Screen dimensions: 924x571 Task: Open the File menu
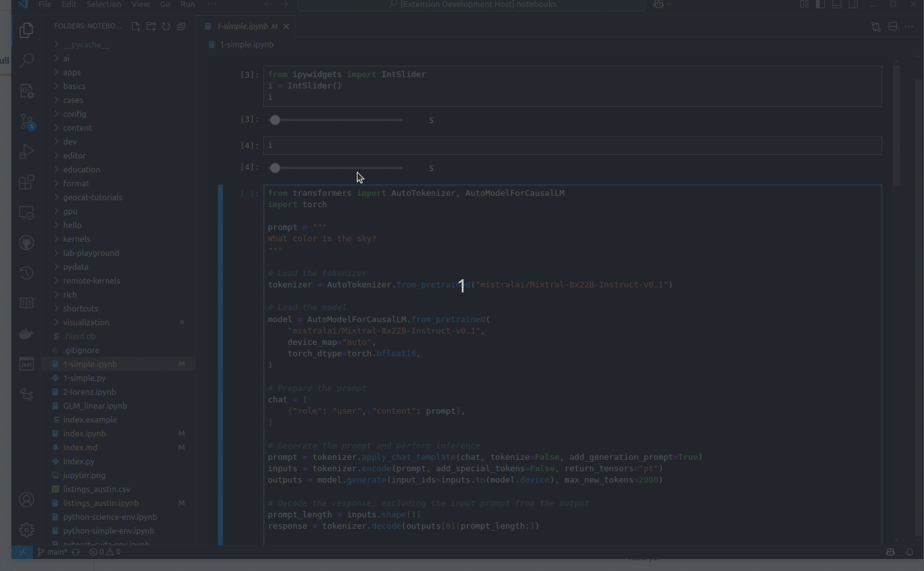pyautogui.click(x=45, y=4)
